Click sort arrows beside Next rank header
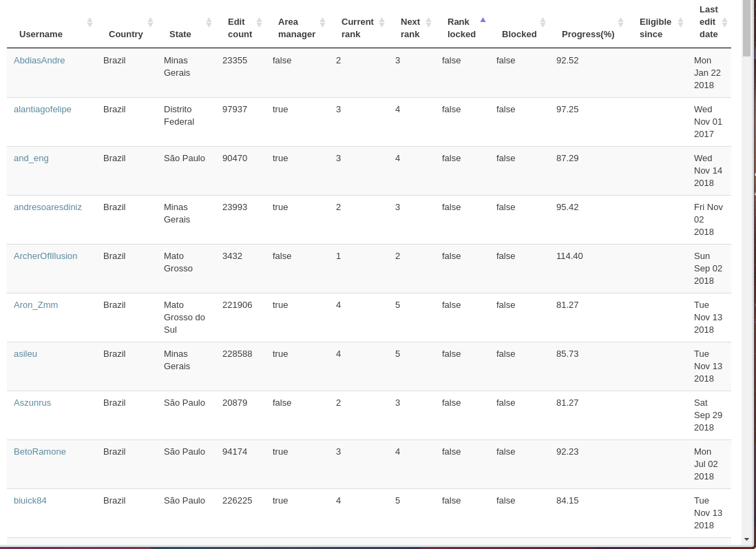 [x=428, y=23]
